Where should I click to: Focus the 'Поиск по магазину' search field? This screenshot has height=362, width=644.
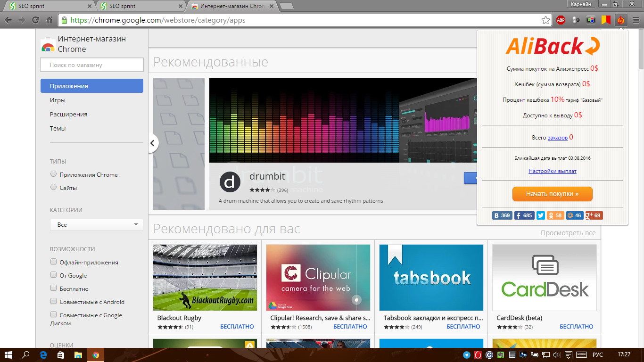point(92,65)
